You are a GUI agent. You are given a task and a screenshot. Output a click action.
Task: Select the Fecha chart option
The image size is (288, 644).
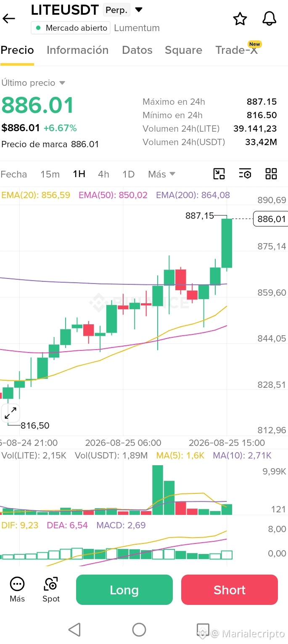14,174
